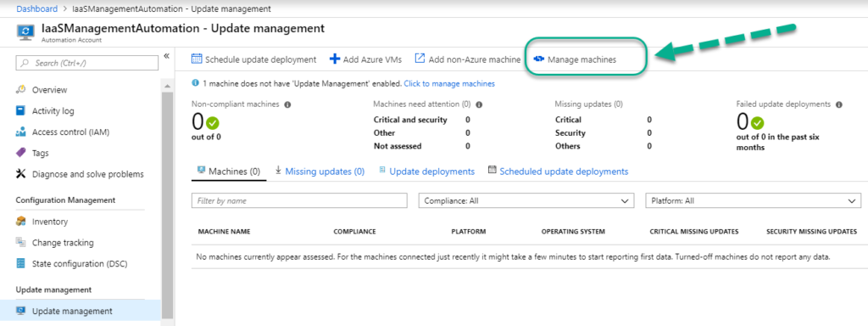
Task: Click the Not assessed count row
Action: point(422,146)
